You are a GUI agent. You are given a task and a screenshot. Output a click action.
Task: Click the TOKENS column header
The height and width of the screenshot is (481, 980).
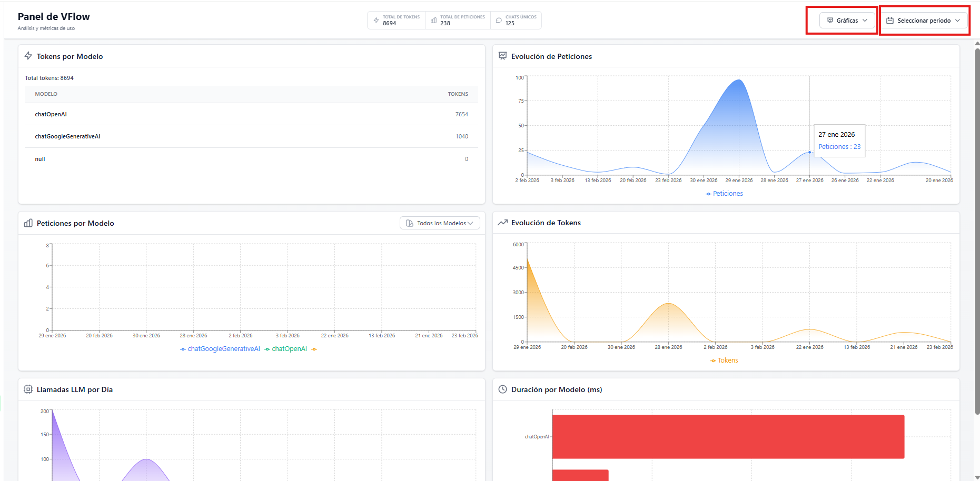458,94
